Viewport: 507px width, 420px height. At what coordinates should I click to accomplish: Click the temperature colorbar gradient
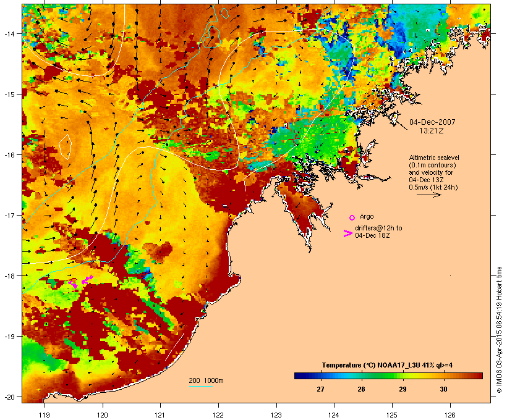click(x=388, y=376)
